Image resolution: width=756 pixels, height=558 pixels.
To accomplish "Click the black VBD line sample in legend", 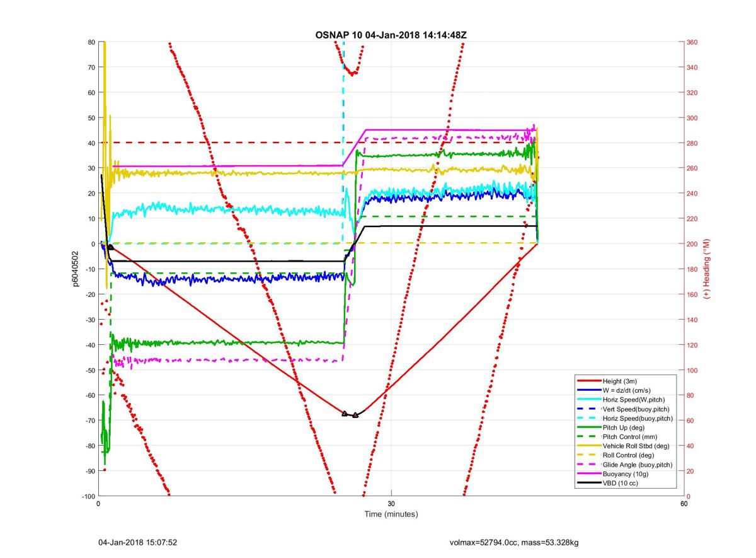I will 588,483.
